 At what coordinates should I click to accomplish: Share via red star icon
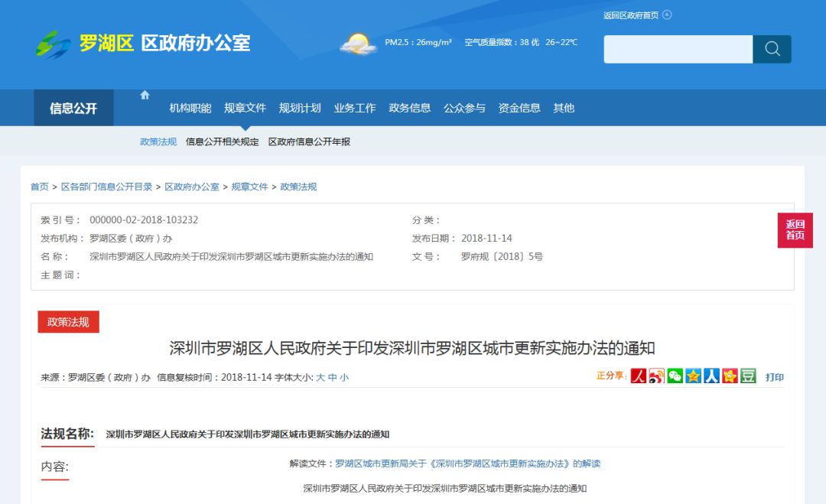tap(730, 376)
